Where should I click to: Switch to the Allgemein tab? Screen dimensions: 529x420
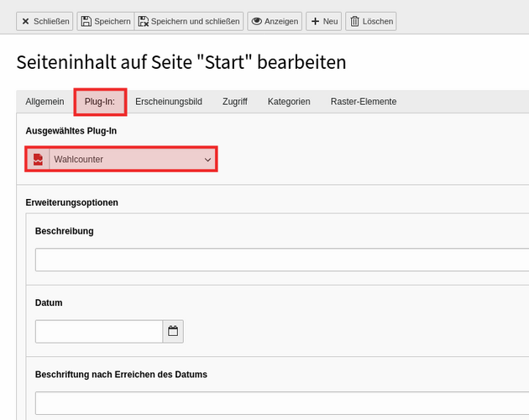(45, 102)
